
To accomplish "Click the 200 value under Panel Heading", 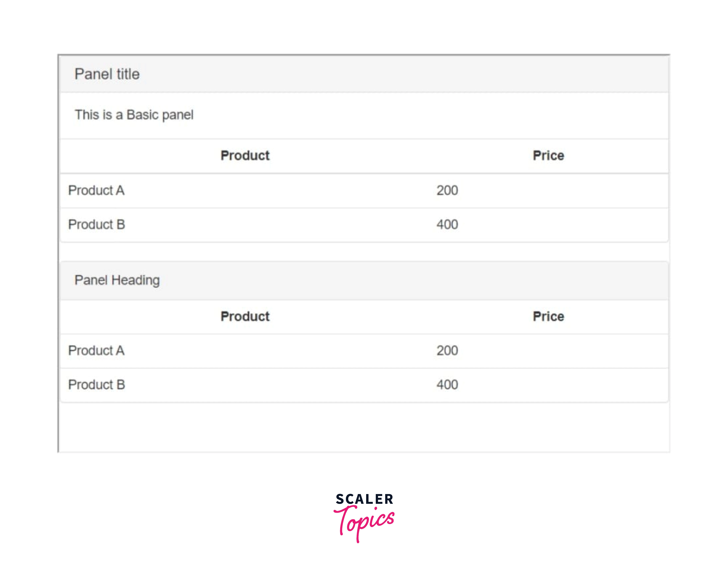I will pyautogui.click(x=447, y=351).
